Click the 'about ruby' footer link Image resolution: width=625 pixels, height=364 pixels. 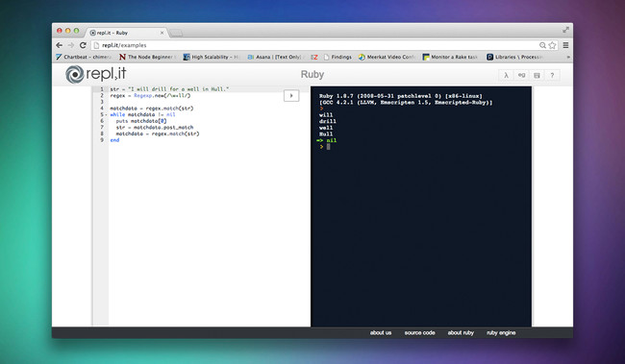click(x=461, y=333)
